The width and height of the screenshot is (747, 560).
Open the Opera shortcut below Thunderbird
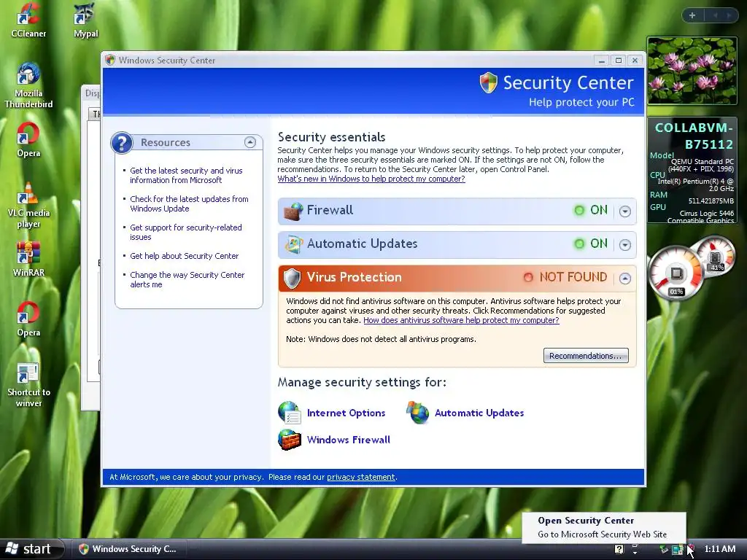28,139
